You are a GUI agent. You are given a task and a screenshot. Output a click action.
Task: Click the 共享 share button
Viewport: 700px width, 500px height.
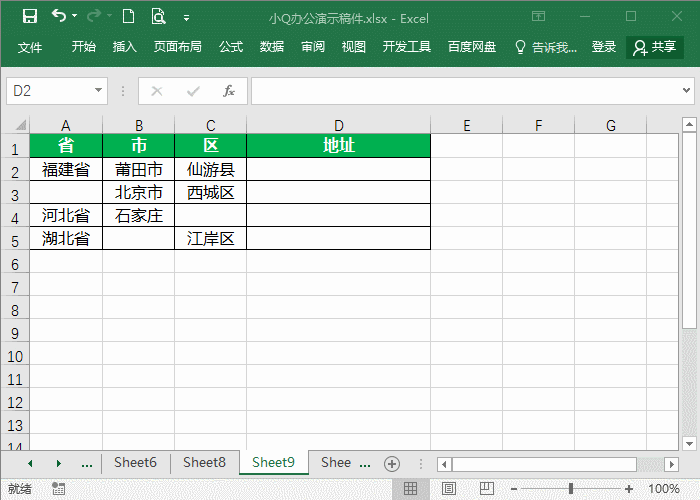click(655, 47)
